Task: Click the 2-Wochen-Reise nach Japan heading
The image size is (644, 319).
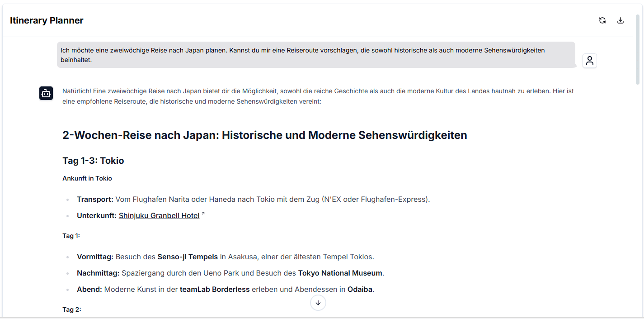Action: (264, 135)
